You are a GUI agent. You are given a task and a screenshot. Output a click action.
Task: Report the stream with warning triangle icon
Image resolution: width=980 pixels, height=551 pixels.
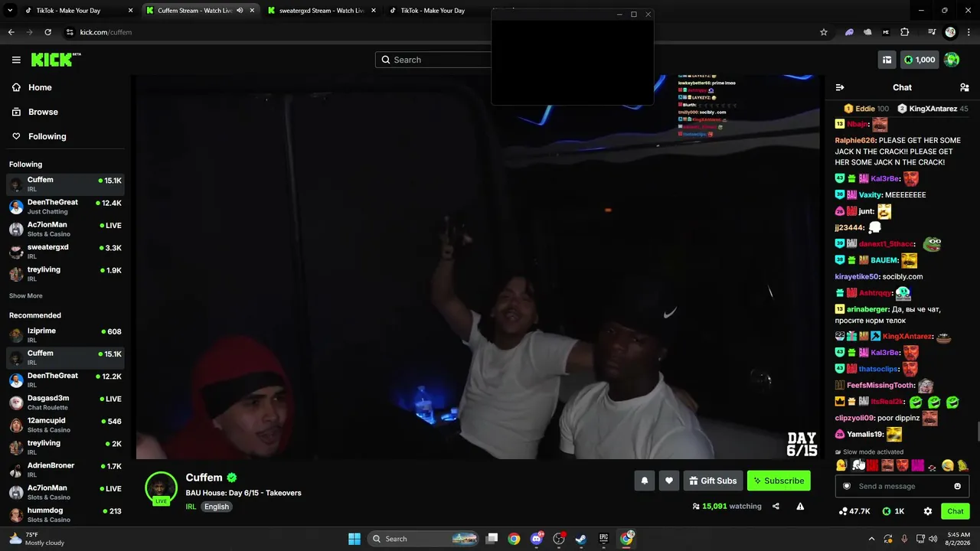(800, 506)
